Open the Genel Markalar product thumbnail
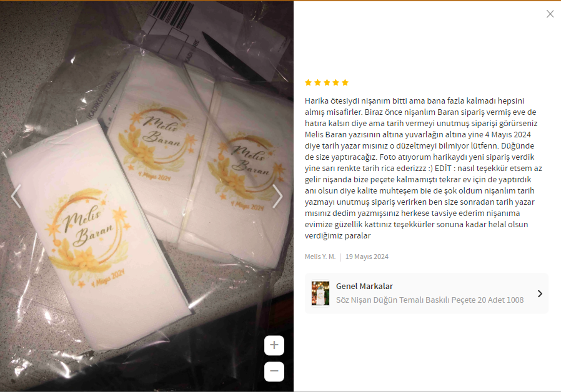 [x=320, y=293]
